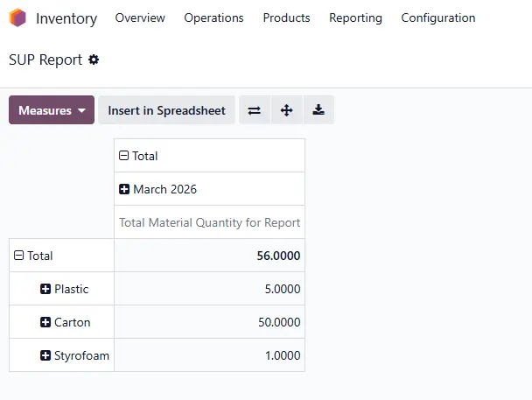
Task: Open the SUP Report gear settings
Action: click(x=94, y=60)
